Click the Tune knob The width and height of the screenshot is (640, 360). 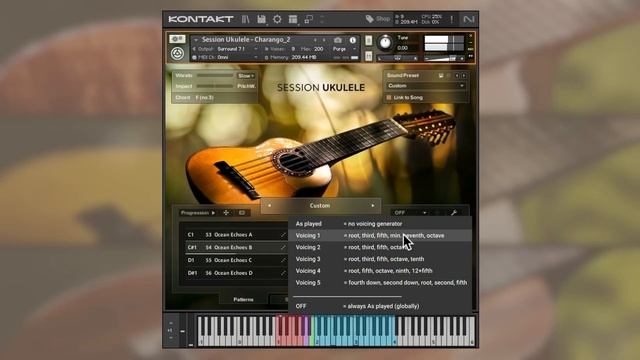tap(385, 42)
